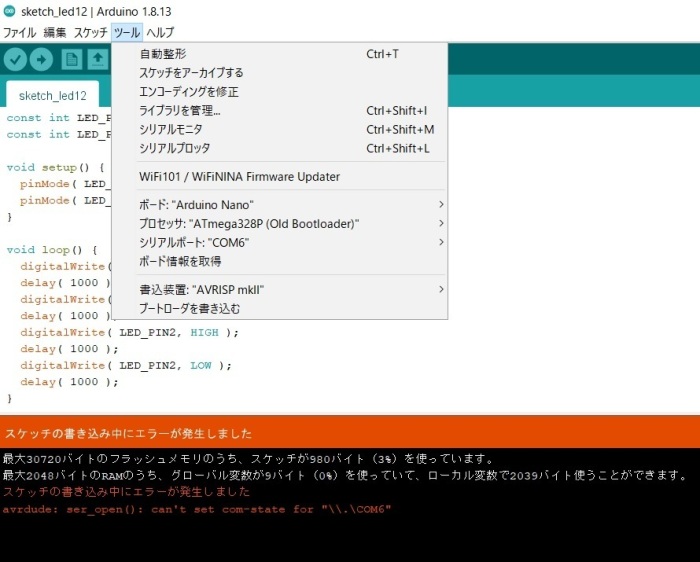
Task: Choose 自動整形 from the tools menu
Action: pyautogui.click(x=280, y=54)
